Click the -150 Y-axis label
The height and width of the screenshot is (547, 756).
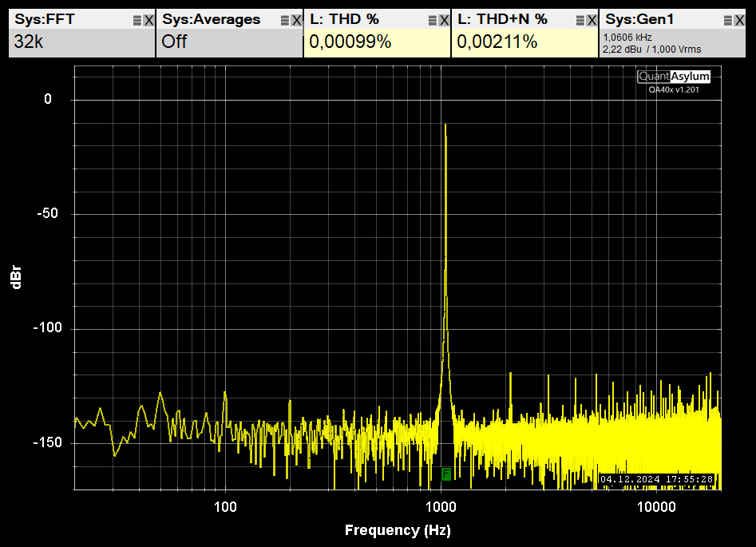coord(47,443)
